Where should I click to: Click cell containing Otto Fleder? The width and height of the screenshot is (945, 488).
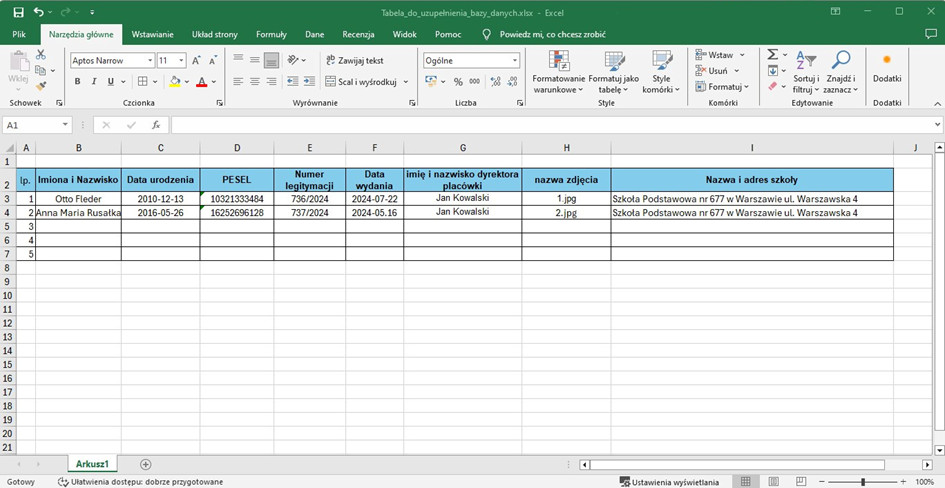pos(78,199)
